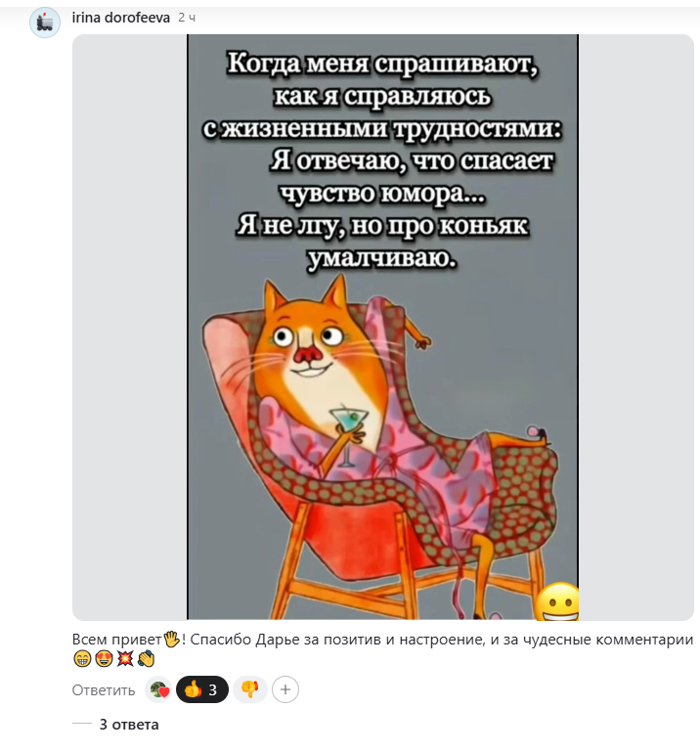Click the thumbs-down reaction button
This screenshot has height=753, width=700.
click(249, 689)
